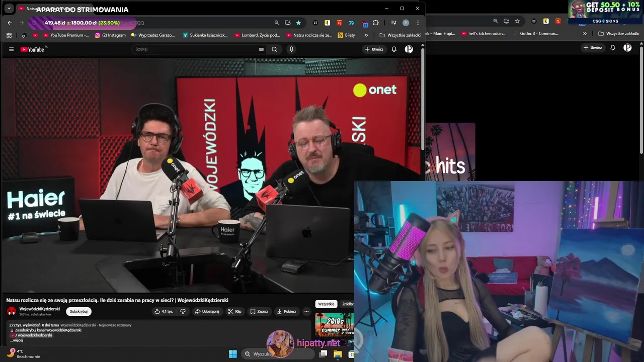Open account avatar in back window

click(627, 48)
